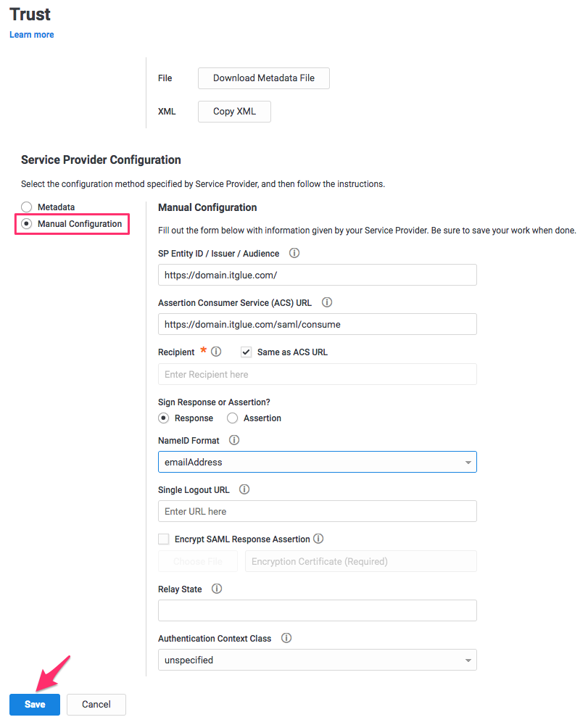Click info icon next to SP Entity ID

(294, 254)
